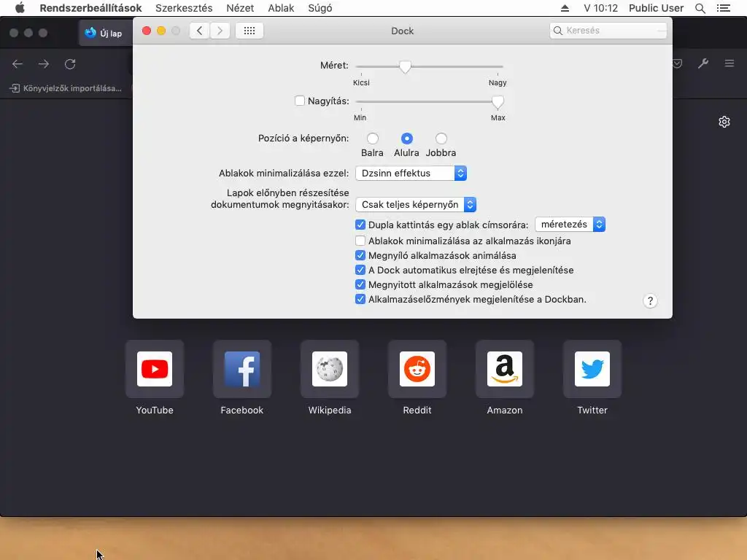Disable A Dock automatikus elrejtése checkbox

[360, 270]
